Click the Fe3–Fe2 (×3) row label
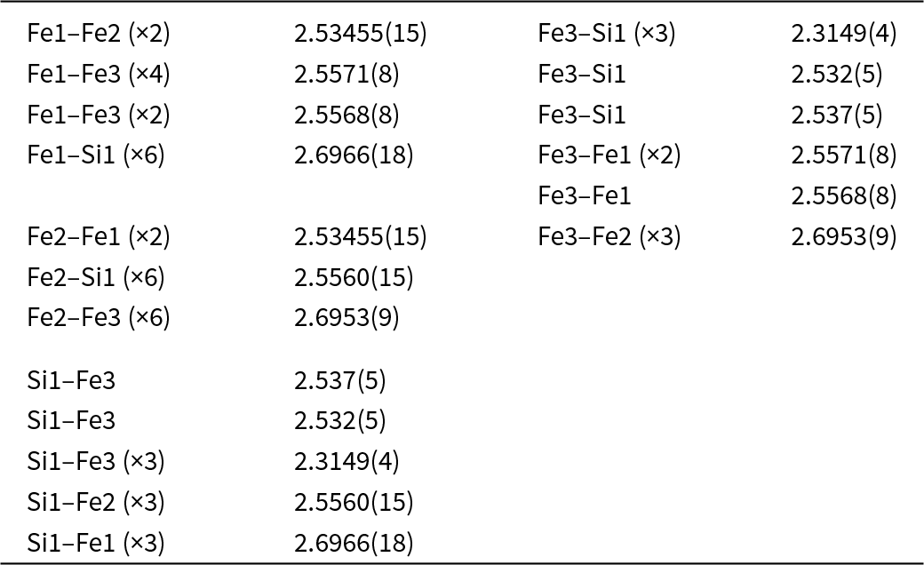The width and height of the screenshot is (924, 565). point(609,237)
